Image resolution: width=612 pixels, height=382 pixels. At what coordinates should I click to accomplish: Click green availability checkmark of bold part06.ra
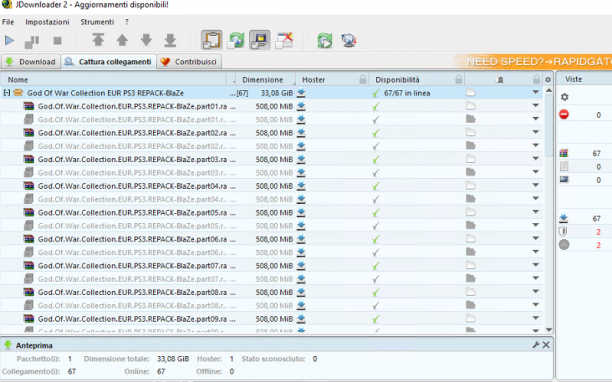(x=375, y=239)
